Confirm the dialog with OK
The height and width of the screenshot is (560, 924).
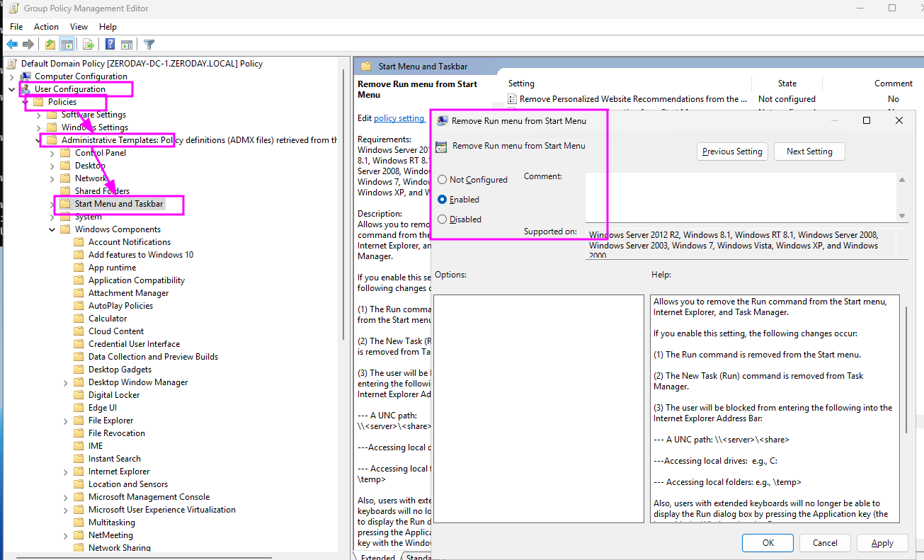(768, 543)
